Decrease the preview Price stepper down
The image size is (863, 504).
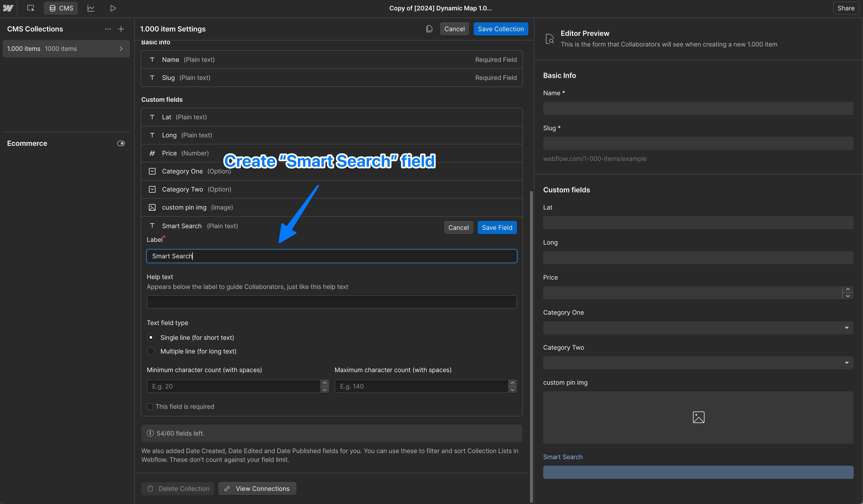[848, 296]
